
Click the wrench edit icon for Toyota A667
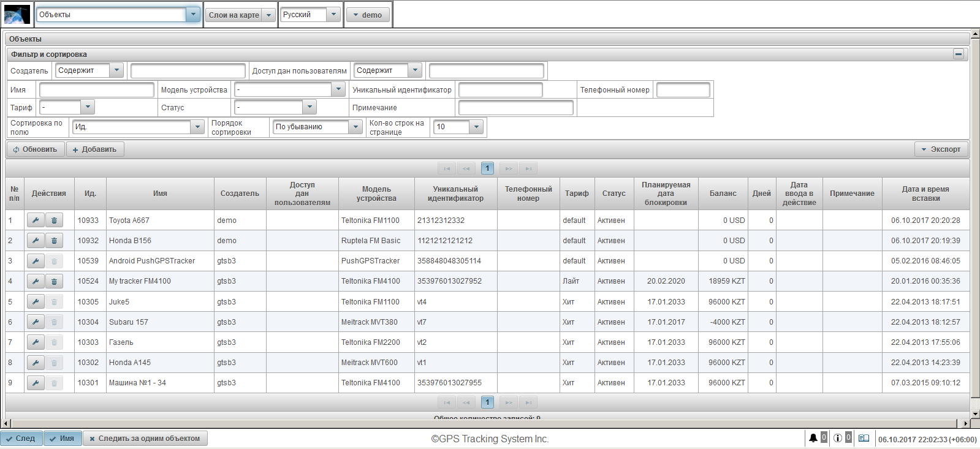[36, 221]
